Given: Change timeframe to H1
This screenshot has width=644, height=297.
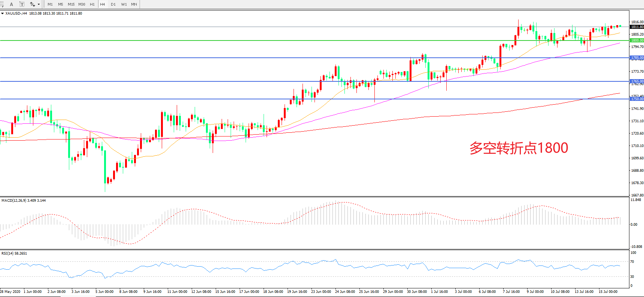Looking at the screenshot, I should [x=92, y=4].
